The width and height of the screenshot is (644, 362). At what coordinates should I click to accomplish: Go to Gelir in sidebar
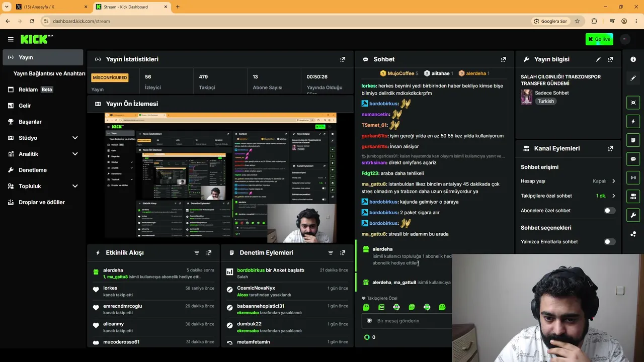pos(43,106)
